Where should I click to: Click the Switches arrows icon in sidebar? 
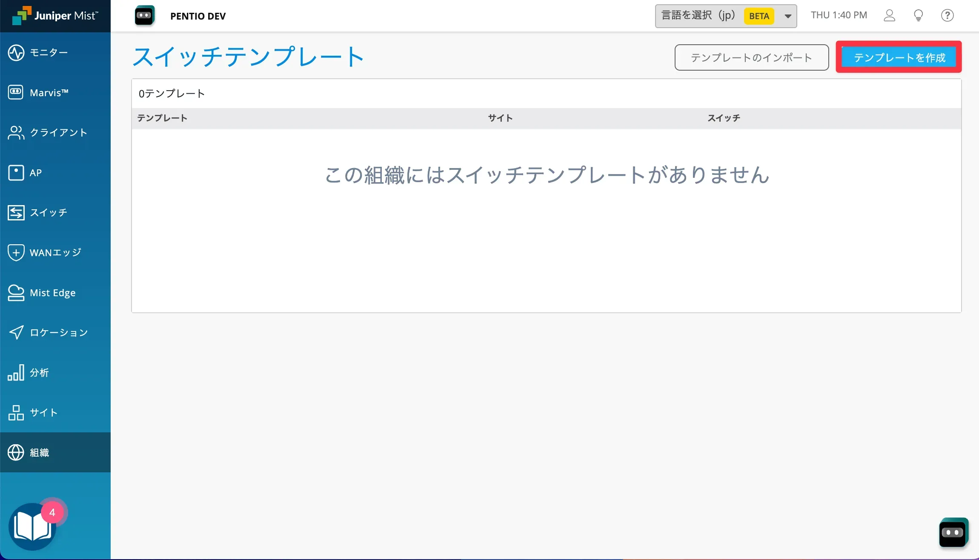coord(16,212)
